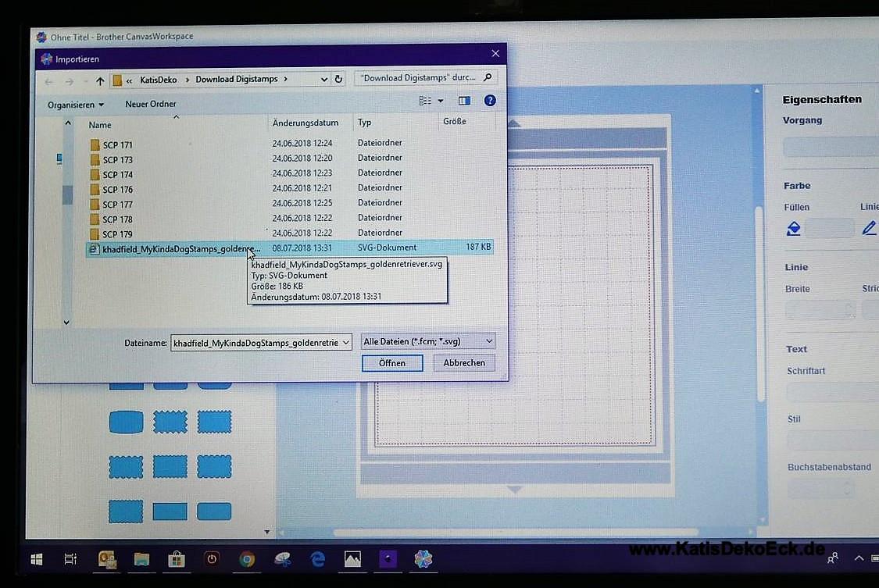Screen dimensions: 879x588
Task: Select the khadfield goldenretriever SVG file
Action: [180, 248]
